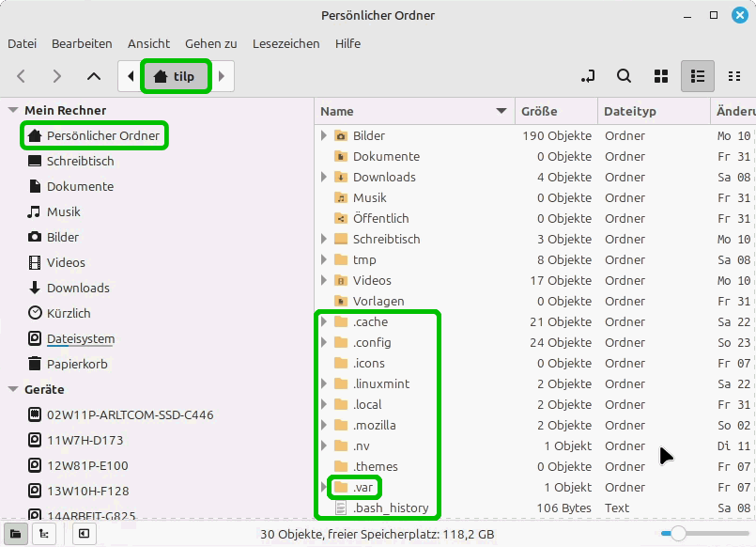Image resolution: width=756 pixels, height=547 pixels.
Task: Open the Lesezeichen menu
Action: [285, 43]
